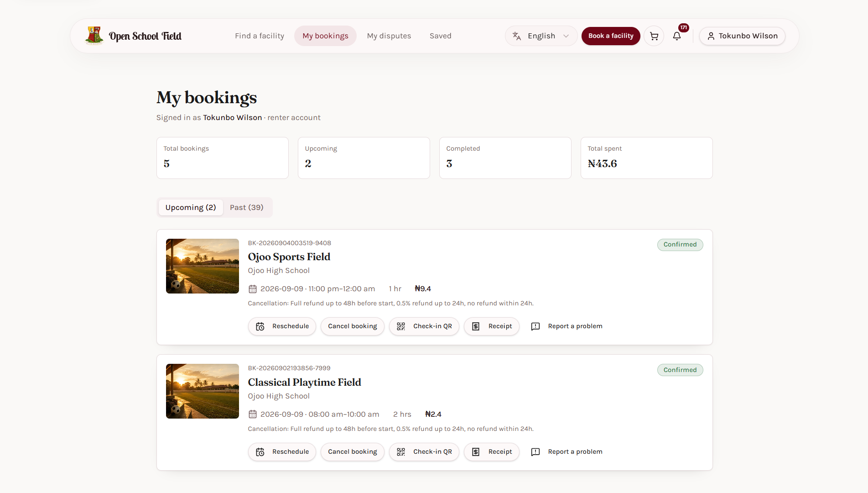View Receipt for Ojoo Sports Field booking

coord(492,326)
